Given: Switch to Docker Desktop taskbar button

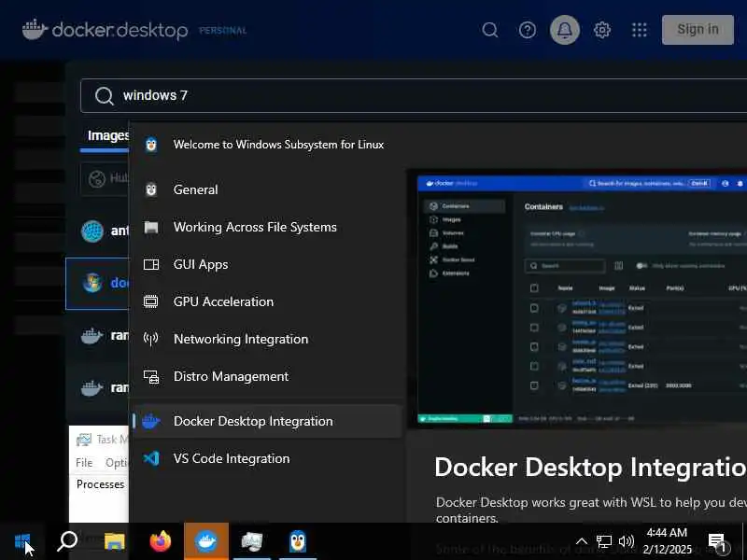Looking at the screenshot, I should 206,541.
